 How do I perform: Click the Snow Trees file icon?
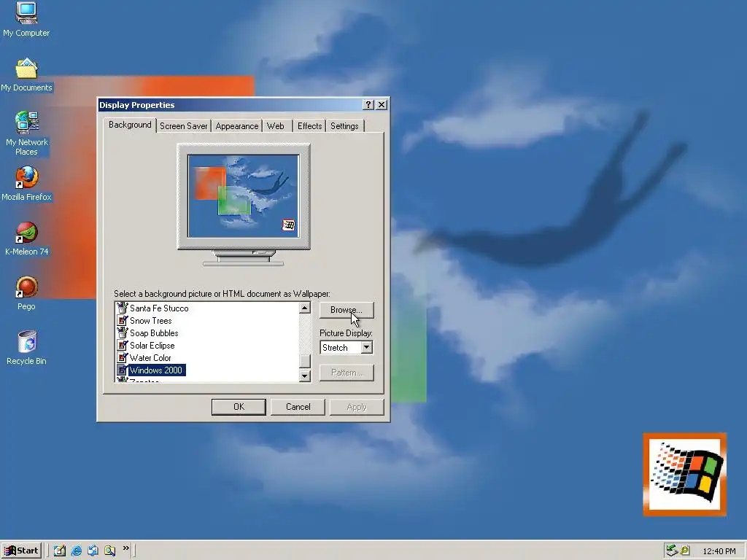(123, 321)
